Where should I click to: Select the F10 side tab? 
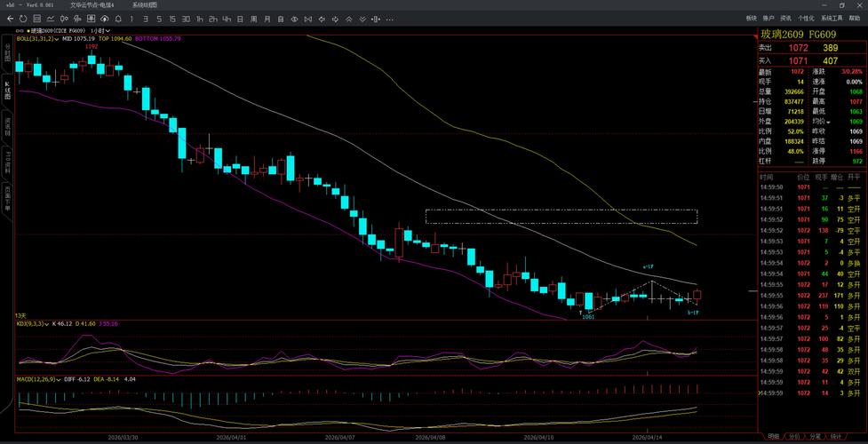tap(7, 163)
